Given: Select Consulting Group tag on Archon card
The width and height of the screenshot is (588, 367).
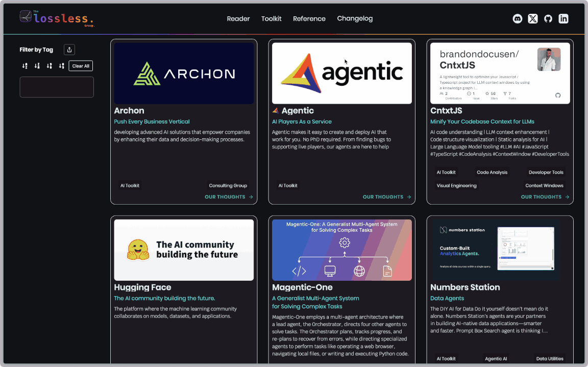Looking at the screenshot, I should [228, 186].
